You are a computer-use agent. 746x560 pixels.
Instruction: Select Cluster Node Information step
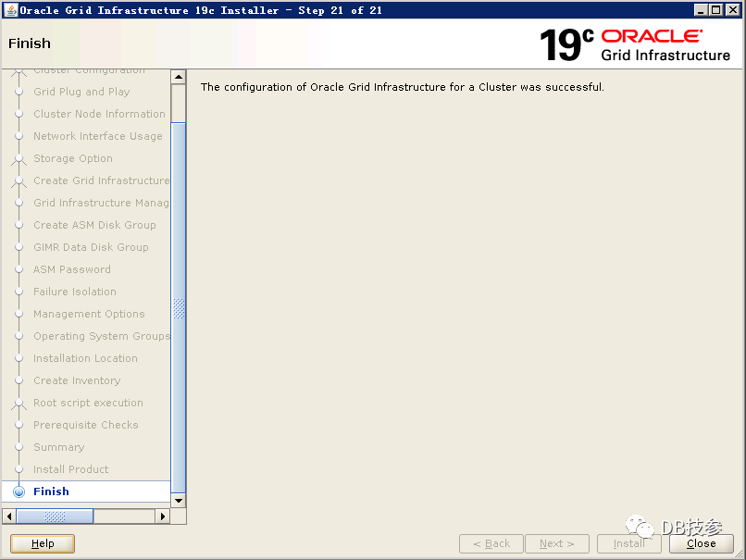(x=99, y=114)
